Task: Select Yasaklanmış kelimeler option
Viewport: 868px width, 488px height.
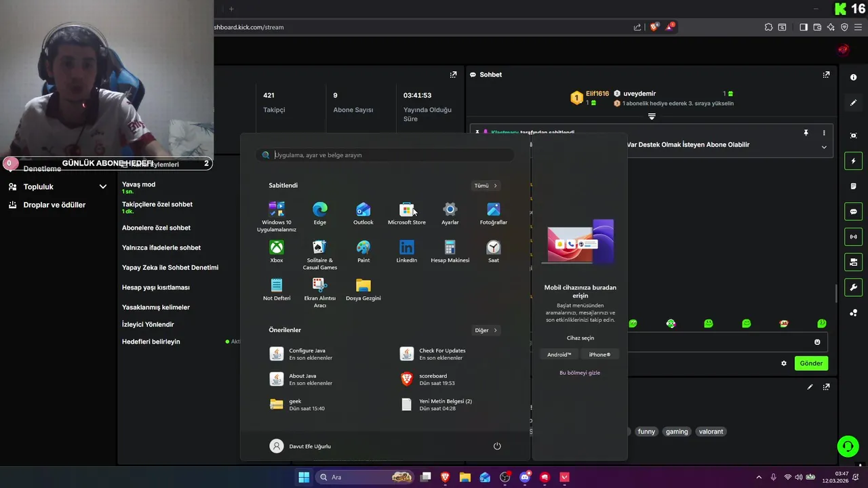Action: pos(156,307)
